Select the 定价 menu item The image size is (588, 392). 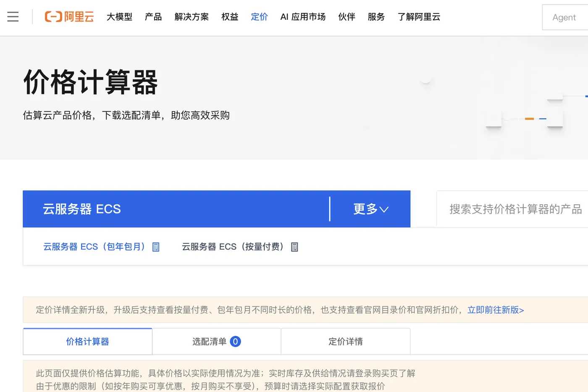click(x=259, y=17)
